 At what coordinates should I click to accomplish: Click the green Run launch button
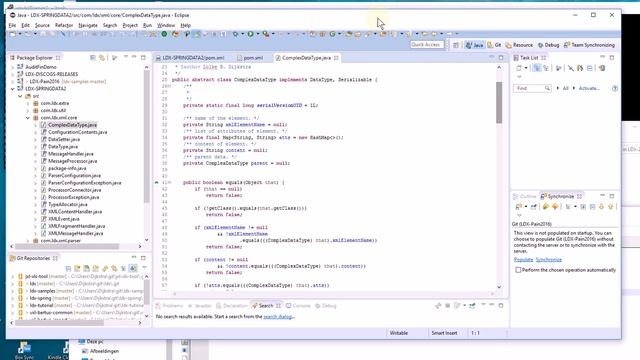(x=250, y=34)
